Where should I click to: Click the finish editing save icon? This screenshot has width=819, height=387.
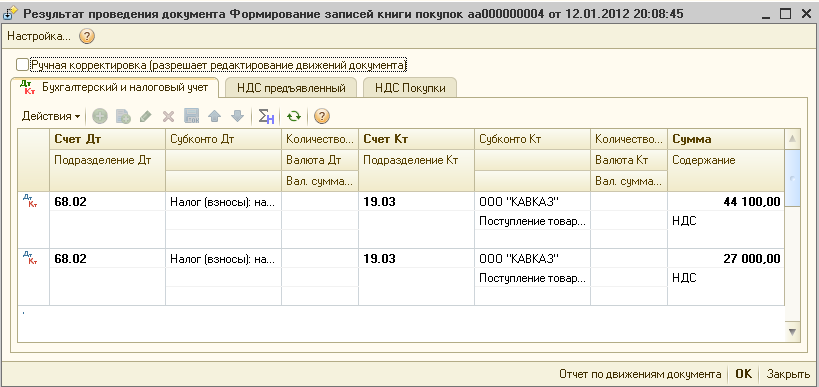coord(191,116)
